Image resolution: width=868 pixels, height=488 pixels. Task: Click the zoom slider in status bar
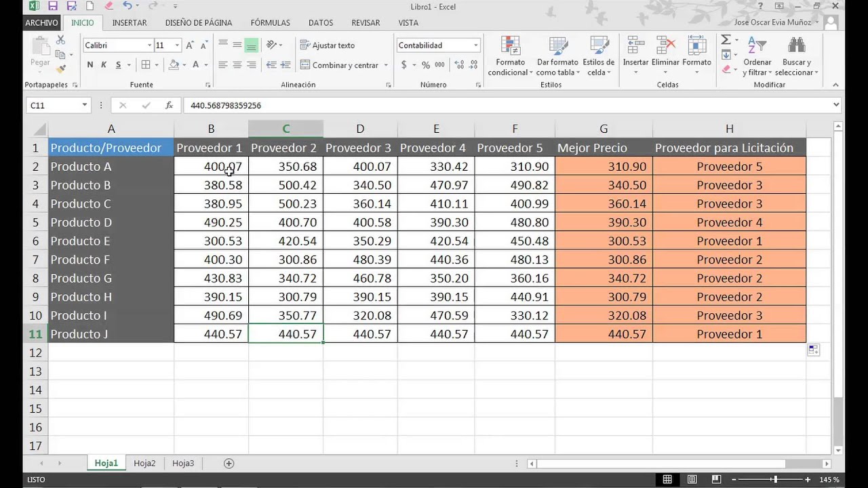(775, 480)
